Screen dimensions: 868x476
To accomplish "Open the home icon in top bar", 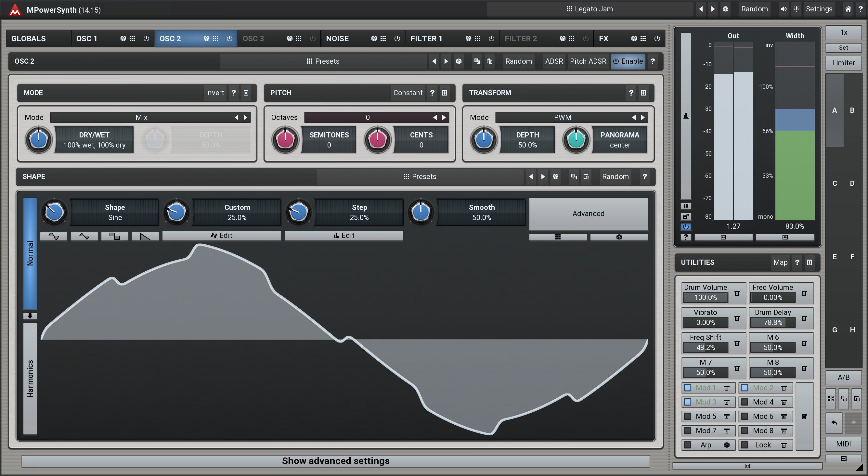I will 848,9.
